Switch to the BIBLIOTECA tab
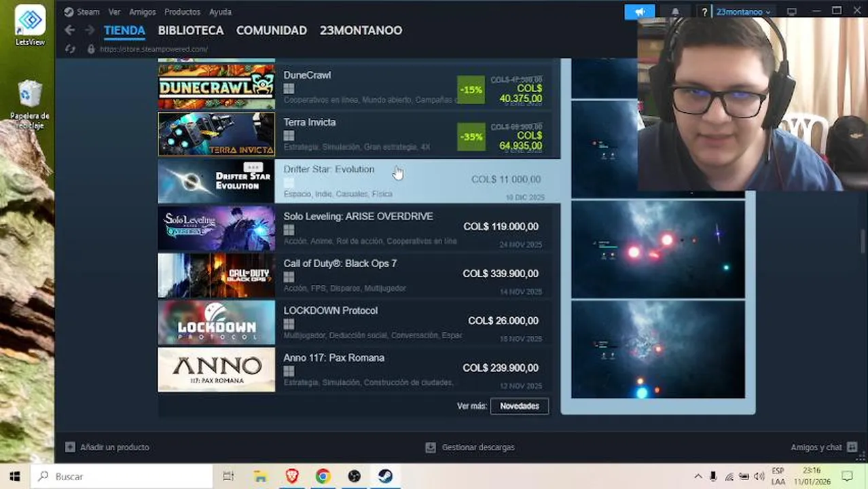This screenshot has width=868, height=489. pyautogui.click(x=191, y=31)
